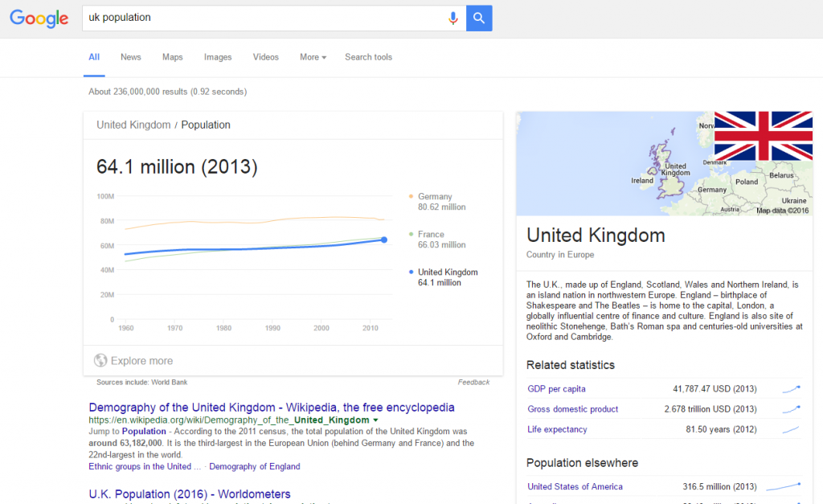The width and height of the screenshot is (823, 504).
Task: Jump to Population section link
Action: click(x=144, y=431)
